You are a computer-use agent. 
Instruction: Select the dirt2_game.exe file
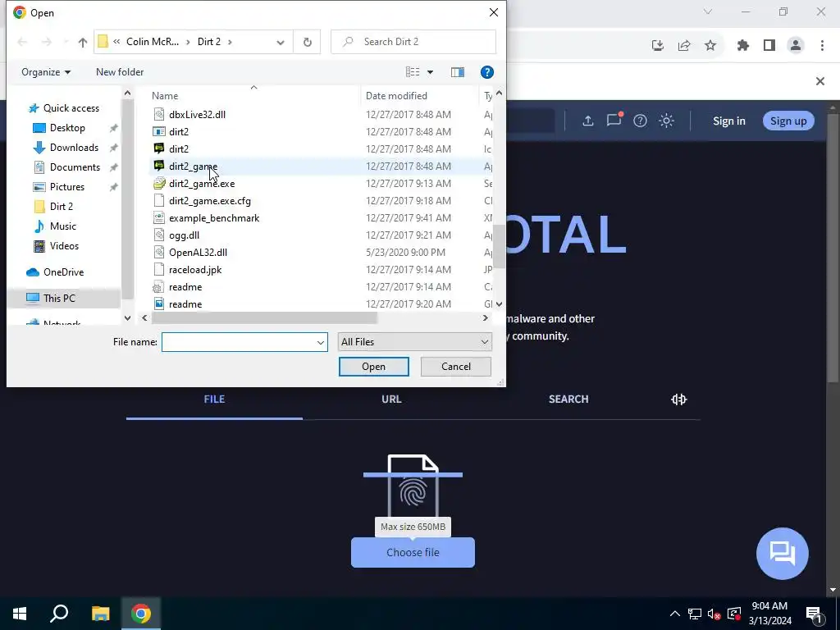202,183
